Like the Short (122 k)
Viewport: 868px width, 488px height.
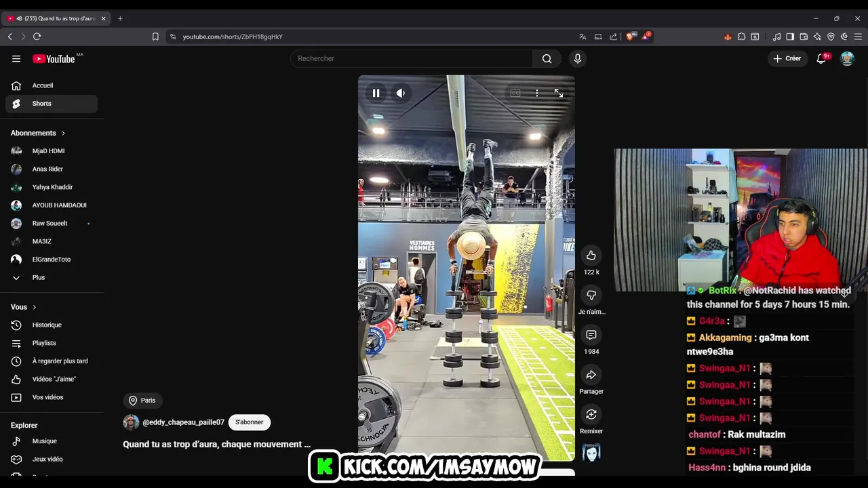point(591,256)
